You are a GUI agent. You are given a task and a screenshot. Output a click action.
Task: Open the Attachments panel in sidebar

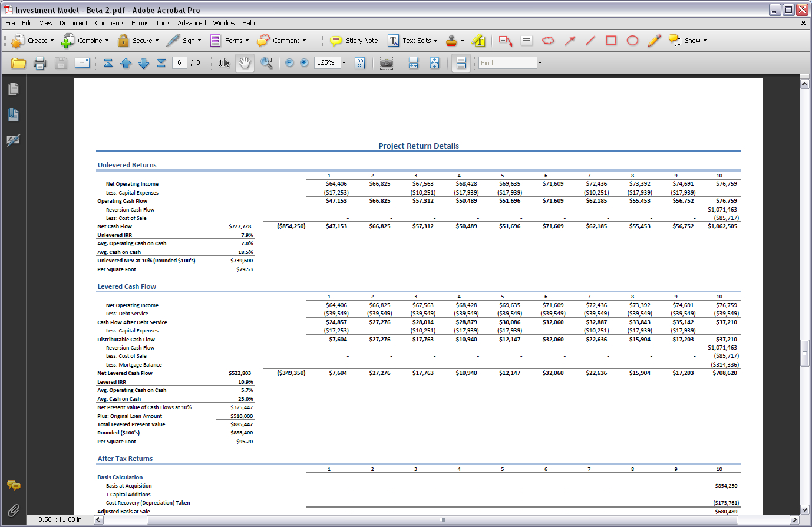pyautogui.click(x=13, y=510)
